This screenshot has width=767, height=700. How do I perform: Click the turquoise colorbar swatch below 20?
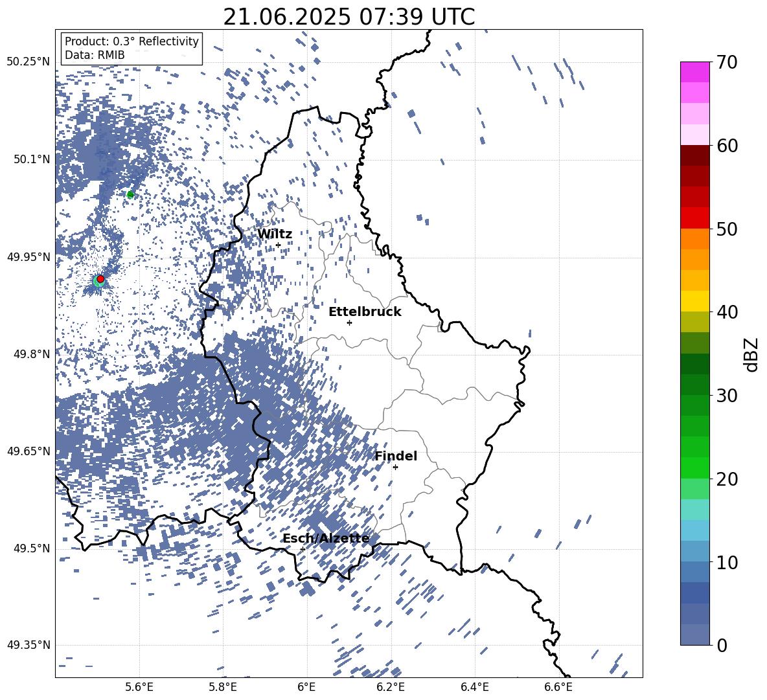pyautogui.click(x=694, y=510)
